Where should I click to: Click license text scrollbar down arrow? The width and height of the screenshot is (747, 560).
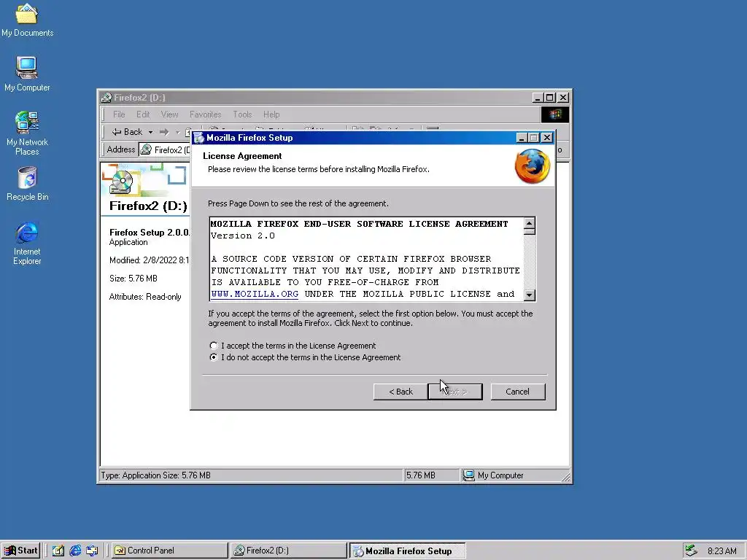[x=530, y=295]
